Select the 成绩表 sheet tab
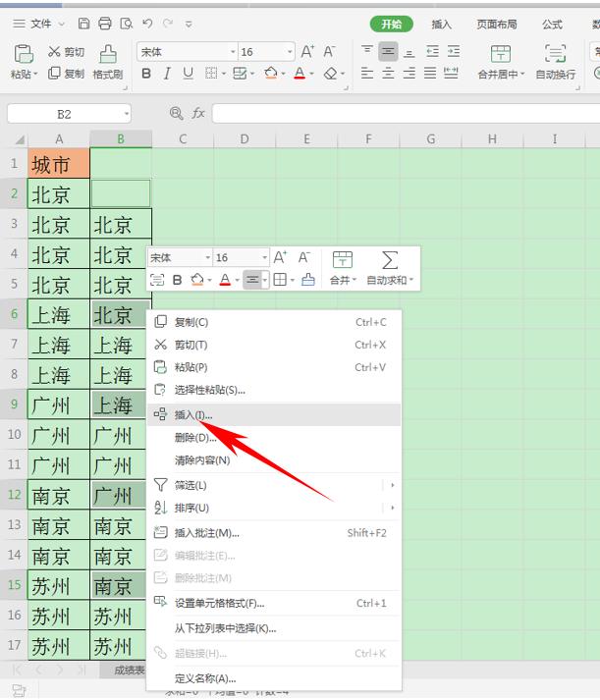The height and width of the screenshot is (700, 600). (130, 670)
